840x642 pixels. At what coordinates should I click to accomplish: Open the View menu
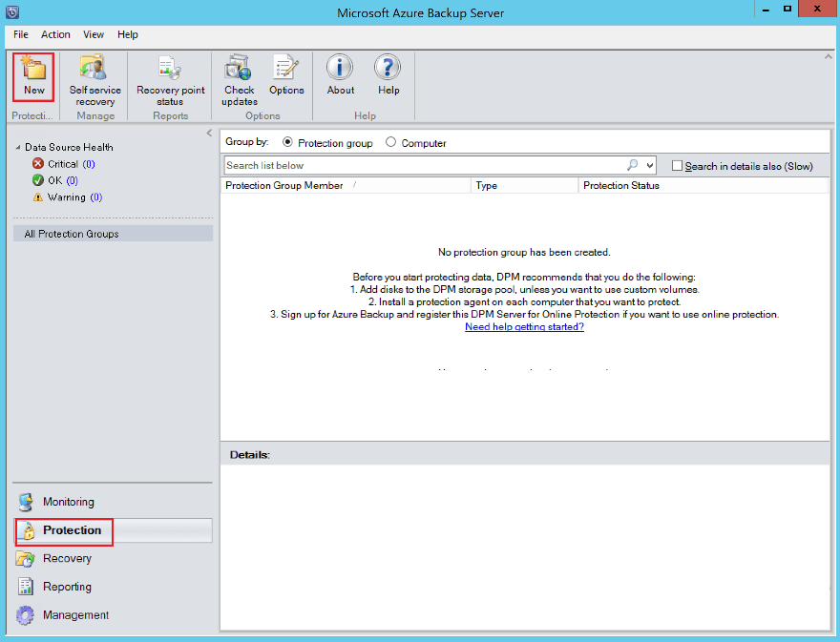coord(94,34)
